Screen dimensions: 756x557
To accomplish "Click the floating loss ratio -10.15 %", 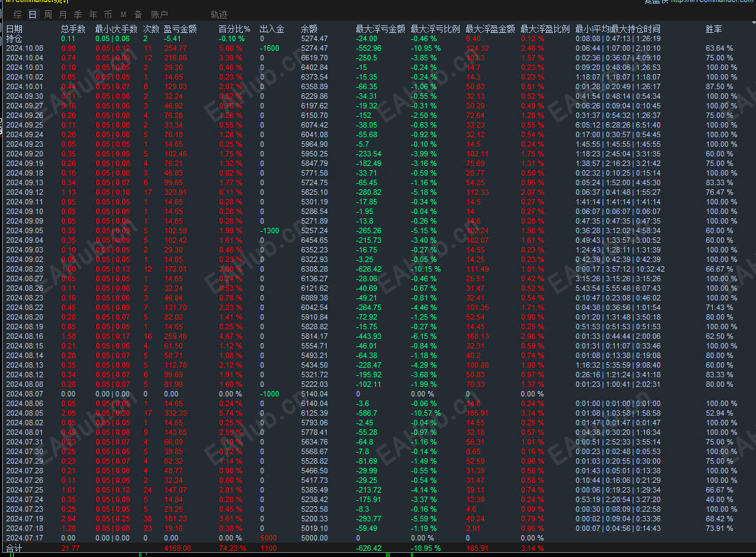I will pos(426,269).
